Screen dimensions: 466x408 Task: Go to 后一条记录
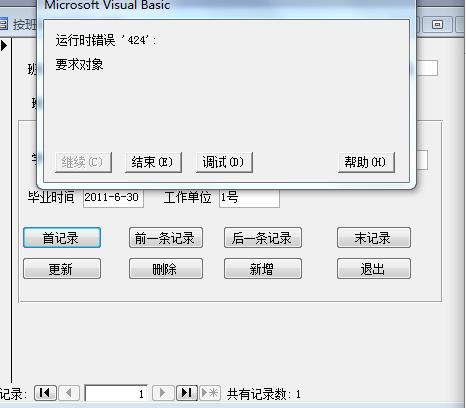[263, 238]
